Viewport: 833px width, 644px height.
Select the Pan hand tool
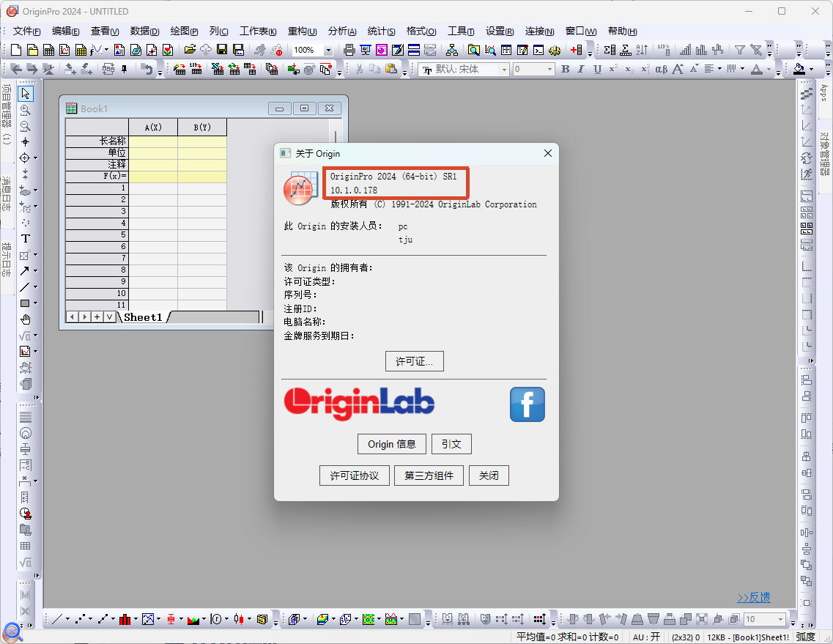click(25, 319)
